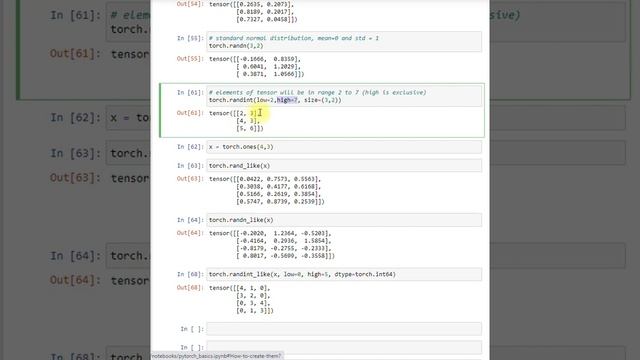Image resolution: width=640 pixels, height=360 pixels.
Task: Click the Out[64]: prompt in the notebook
Action: point(190,233)
